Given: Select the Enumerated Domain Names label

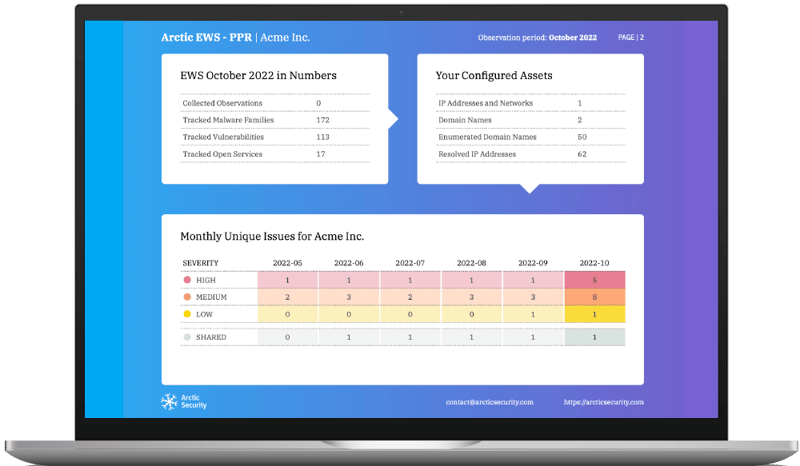Looking at the screenshot, I should point(487,137).
